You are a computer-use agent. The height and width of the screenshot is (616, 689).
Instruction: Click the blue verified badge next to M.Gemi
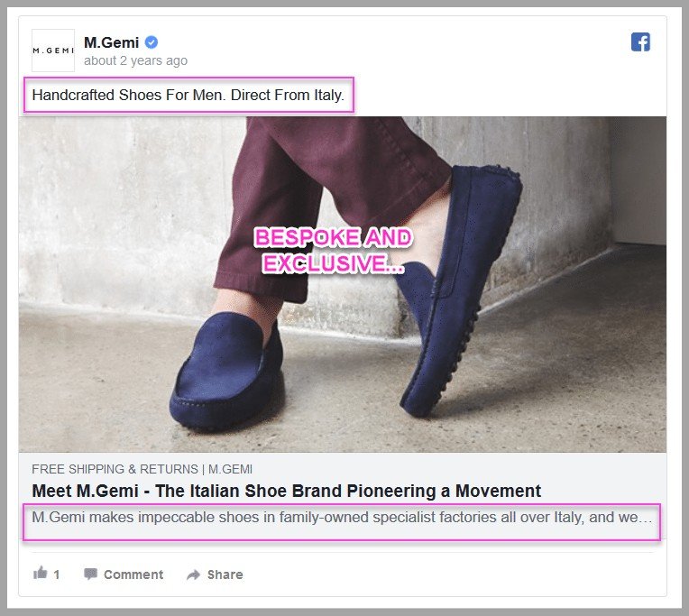[x=152, y=42]
